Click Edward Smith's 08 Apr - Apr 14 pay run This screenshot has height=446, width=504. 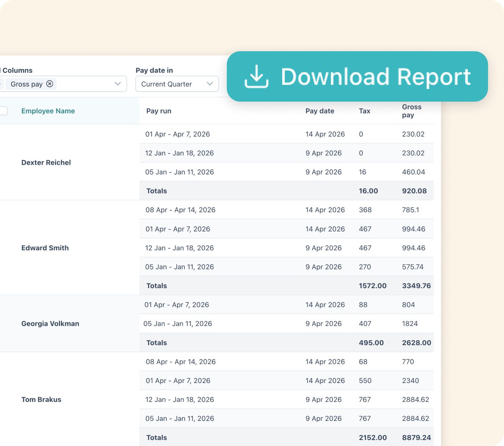click(180, 210)
